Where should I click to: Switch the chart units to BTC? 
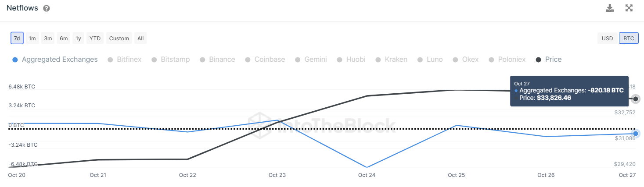point(629,38)
